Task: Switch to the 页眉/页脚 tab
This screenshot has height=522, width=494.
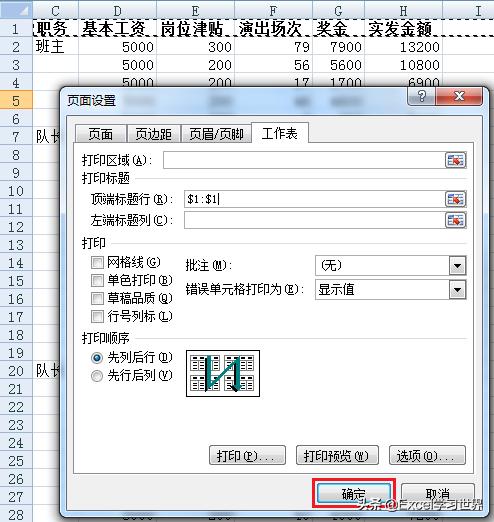Action: (x=216, y=134)
